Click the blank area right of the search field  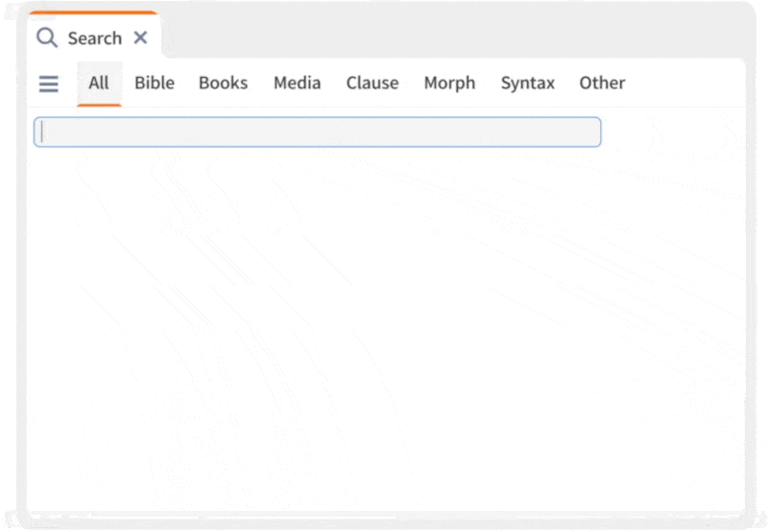tap(672, 133)
